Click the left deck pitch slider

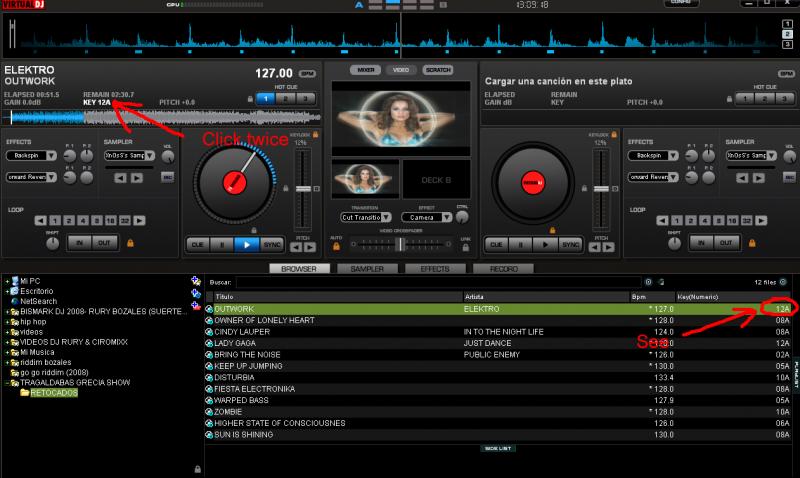point(304,189)
